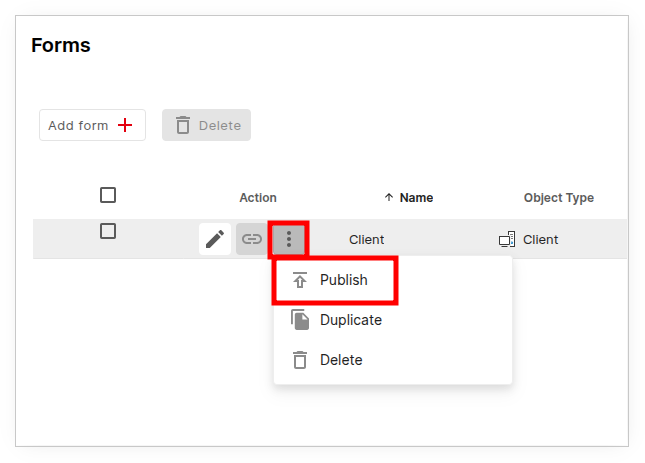
Task: Click the Publish upload arrow icon
Action: [299, 280]
